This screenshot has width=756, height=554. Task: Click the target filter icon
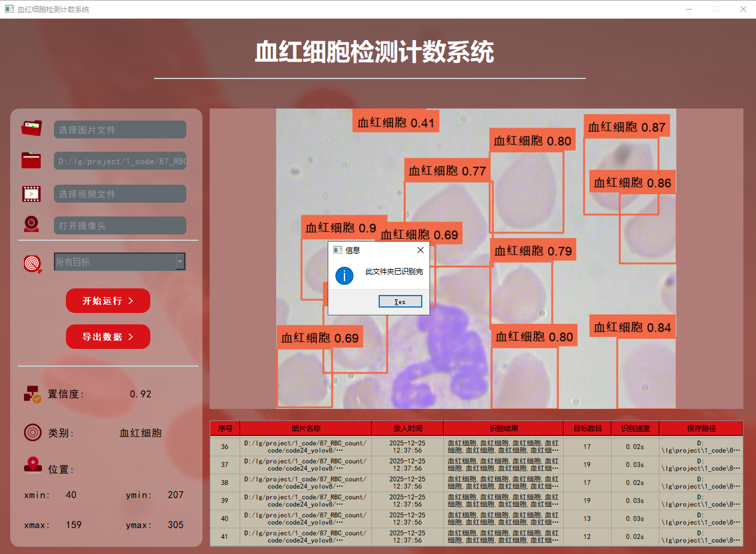click(x=32, y=263)
